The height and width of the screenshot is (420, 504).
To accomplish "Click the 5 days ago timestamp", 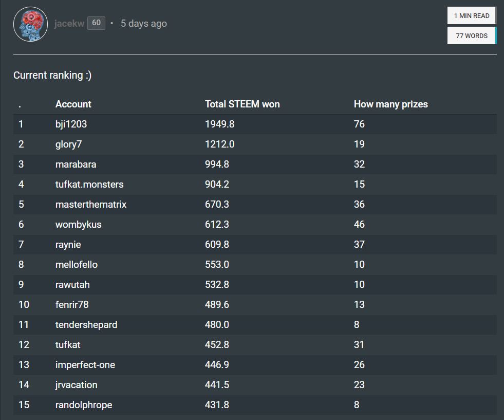I will point(143,24).
